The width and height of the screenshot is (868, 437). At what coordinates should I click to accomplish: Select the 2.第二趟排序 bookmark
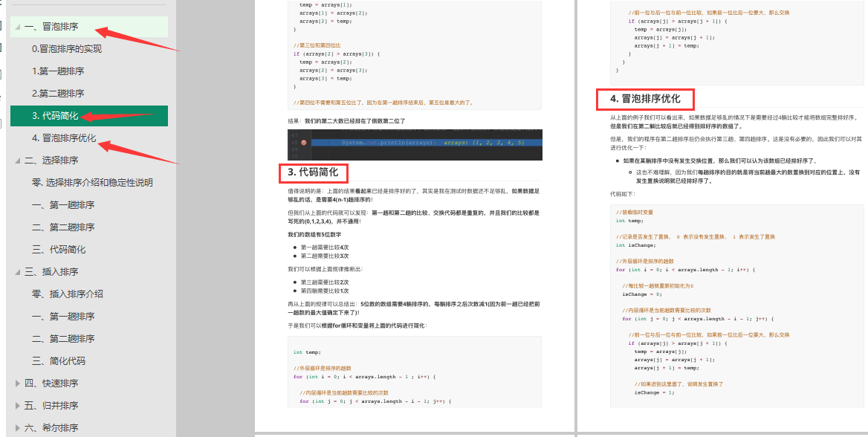(x=58, y=93)
